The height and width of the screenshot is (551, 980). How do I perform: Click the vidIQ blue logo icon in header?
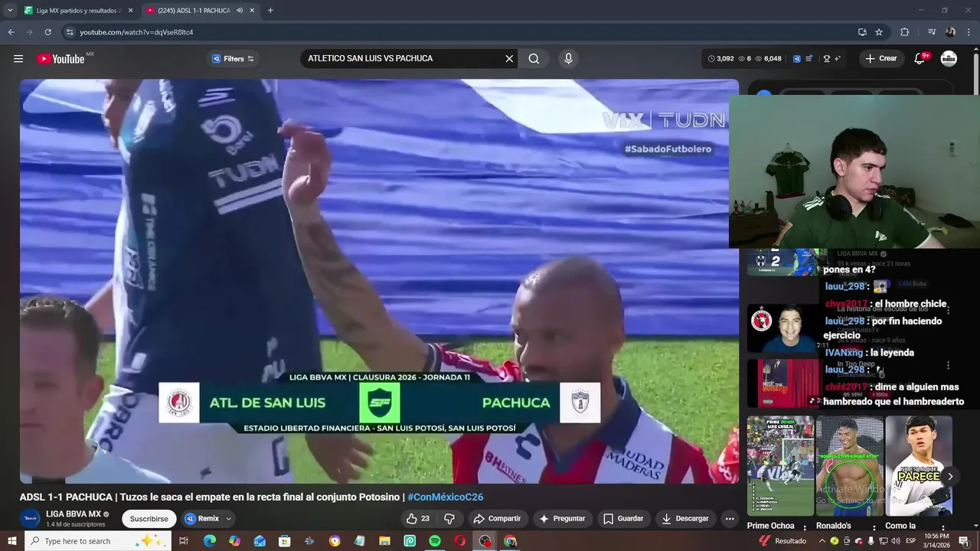(797, 59)
